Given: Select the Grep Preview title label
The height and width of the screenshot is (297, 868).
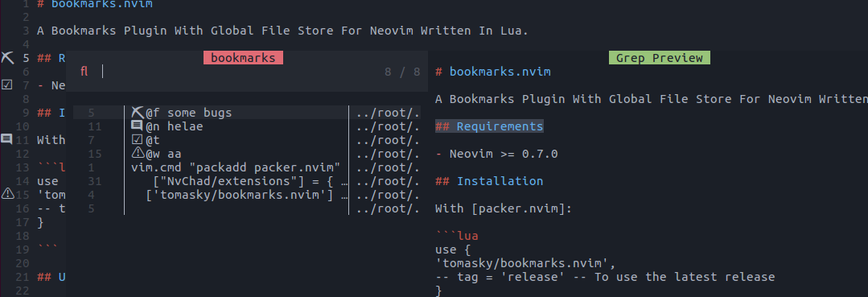Looking at the screenshot, I should 660,58.
